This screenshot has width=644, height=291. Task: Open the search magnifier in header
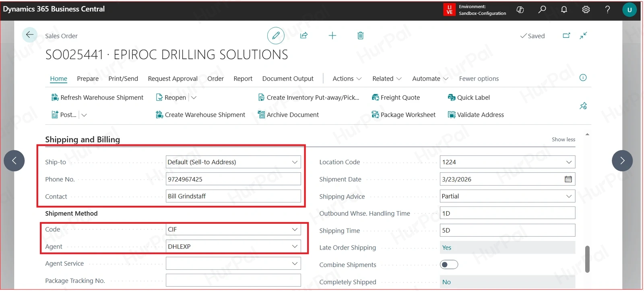click(x=542, y=9)
